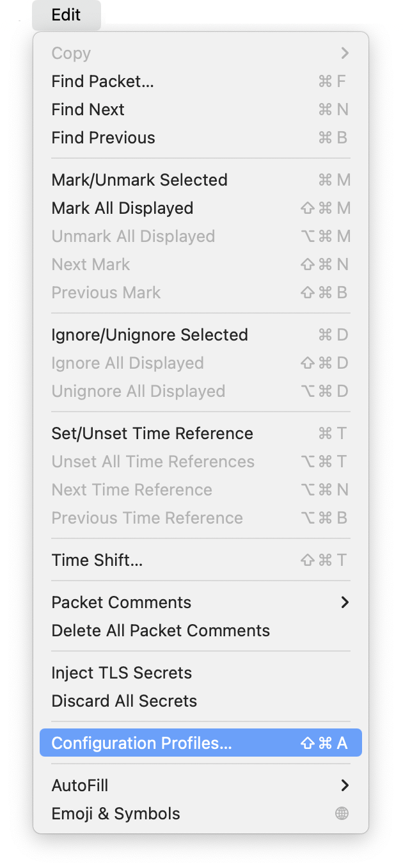Select Find Next match
Image resolution: width=403 pixels, height=868 pixels.
pos(88,109)
